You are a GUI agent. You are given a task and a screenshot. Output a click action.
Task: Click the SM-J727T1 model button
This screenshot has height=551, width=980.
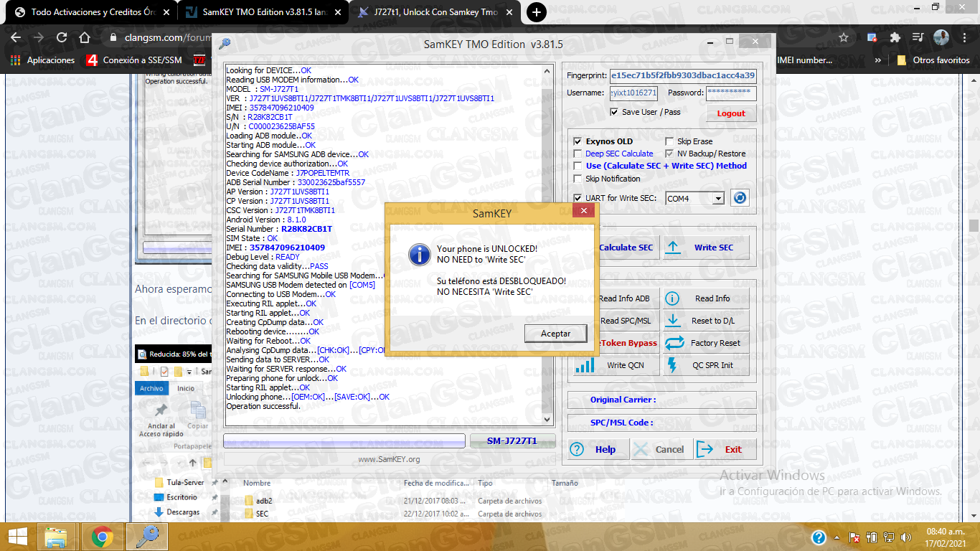coord(512,441)
